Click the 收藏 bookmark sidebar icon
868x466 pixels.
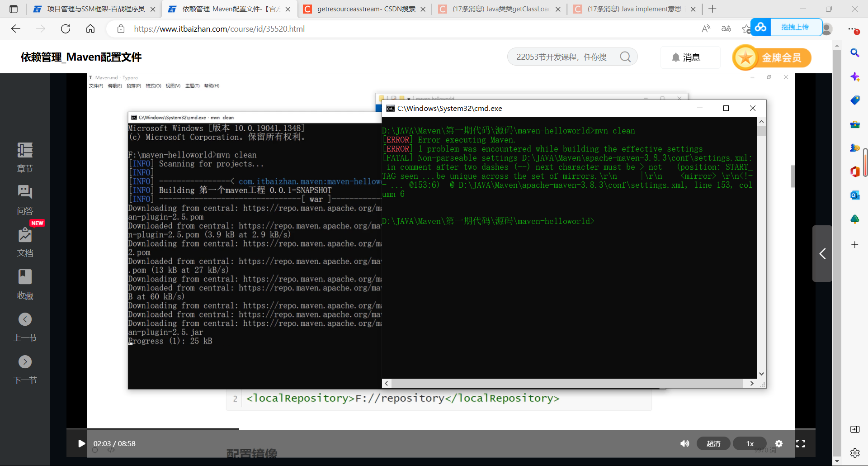pos(25,285)
